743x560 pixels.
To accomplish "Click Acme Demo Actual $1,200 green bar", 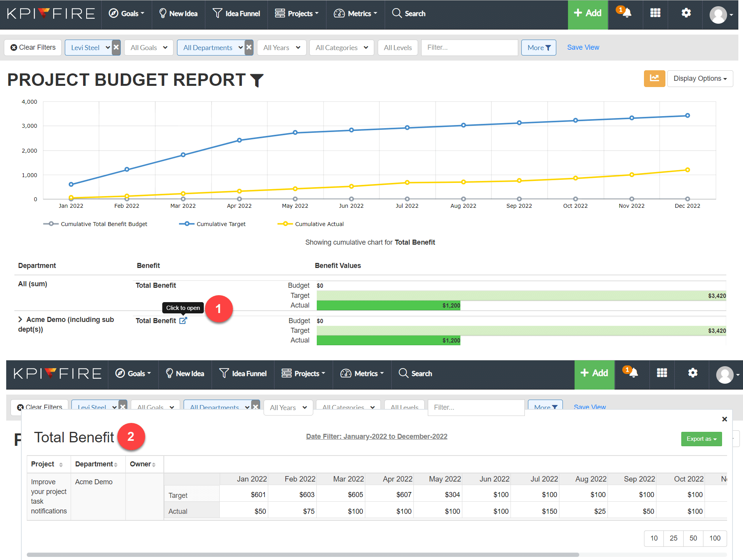I will [x=388, y=340].
